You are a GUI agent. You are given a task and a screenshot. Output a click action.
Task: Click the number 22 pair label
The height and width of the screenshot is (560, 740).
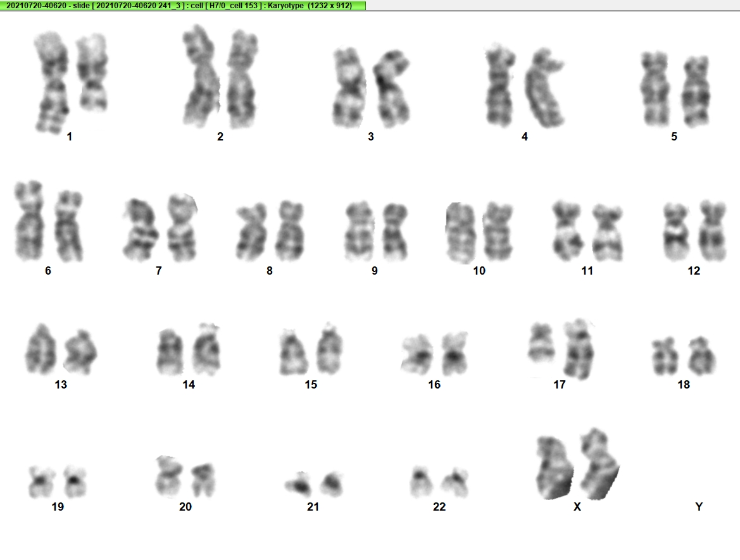click(439, 507)
